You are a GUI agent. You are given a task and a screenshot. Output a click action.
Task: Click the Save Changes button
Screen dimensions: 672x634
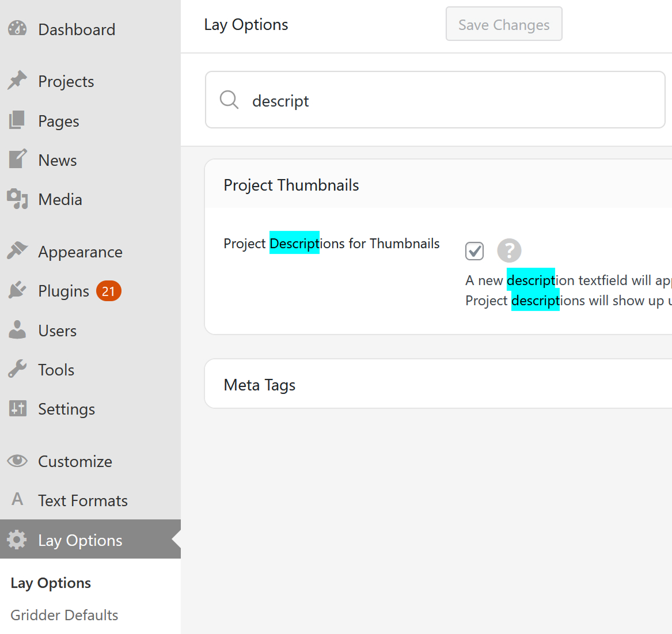(x=504, y=24)
